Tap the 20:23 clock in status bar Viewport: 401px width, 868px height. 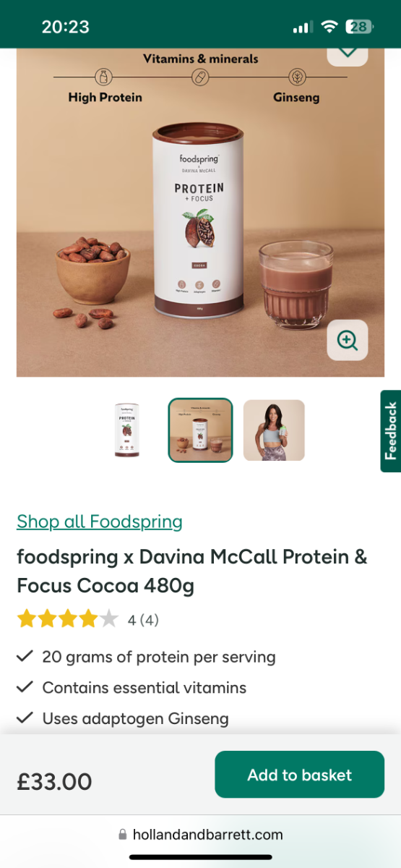65,27
